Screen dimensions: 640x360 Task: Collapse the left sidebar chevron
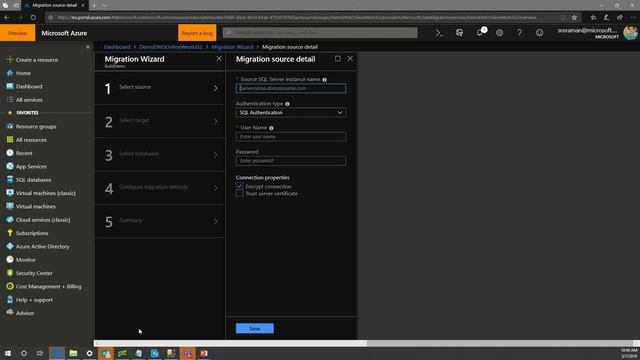pyautogui.click(x=87, y=47)
